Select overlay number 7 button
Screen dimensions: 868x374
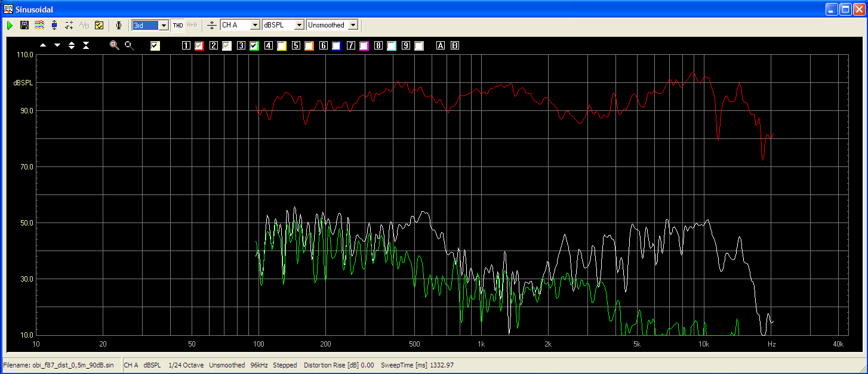coord(351,46)
